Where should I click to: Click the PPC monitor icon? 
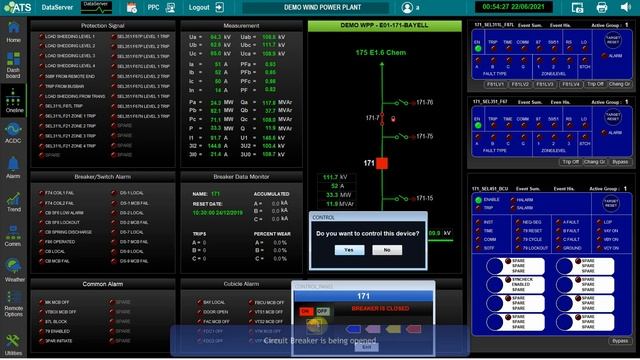click(171, 7)
